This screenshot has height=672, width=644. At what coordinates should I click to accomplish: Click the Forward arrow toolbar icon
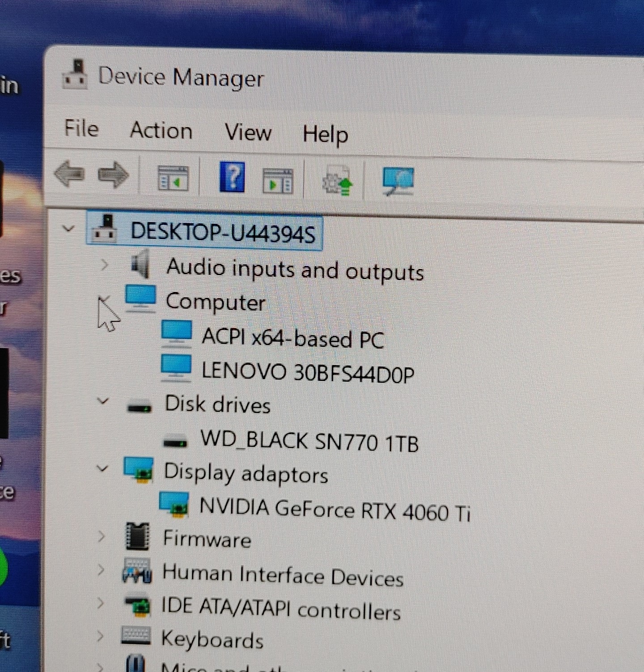point(114,174)
